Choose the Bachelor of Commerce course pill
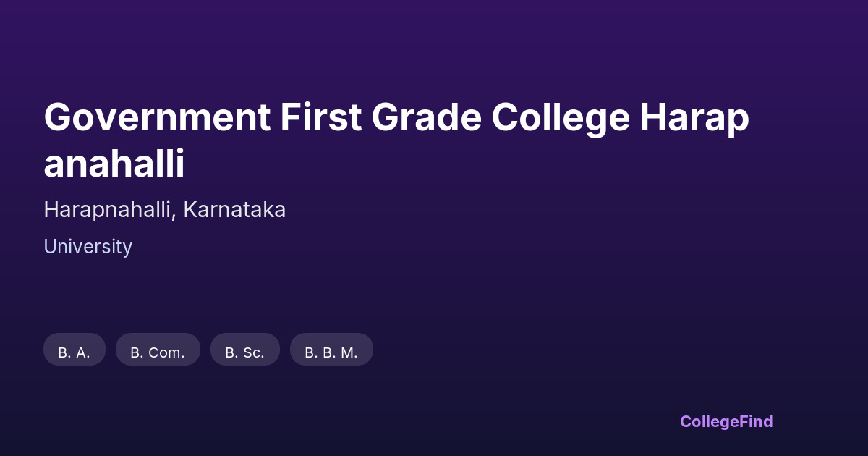868x456 pixels. 158,350
